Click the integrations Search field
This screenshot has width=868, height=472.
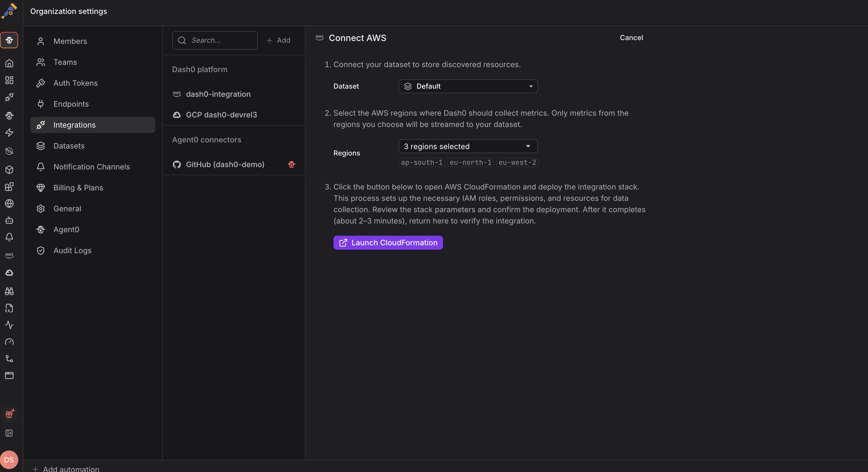215,40
